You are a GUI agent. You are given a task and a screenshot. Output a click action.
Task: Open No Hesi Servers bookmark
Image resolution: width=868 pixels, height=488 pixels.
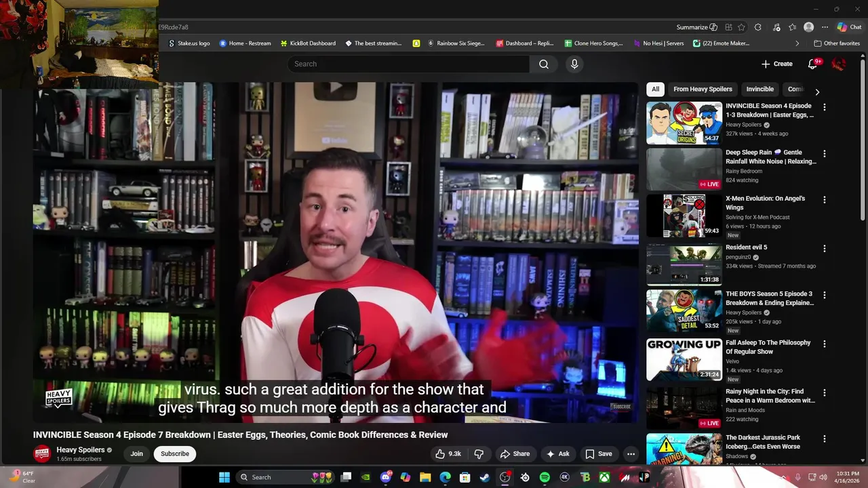(658, 43)
